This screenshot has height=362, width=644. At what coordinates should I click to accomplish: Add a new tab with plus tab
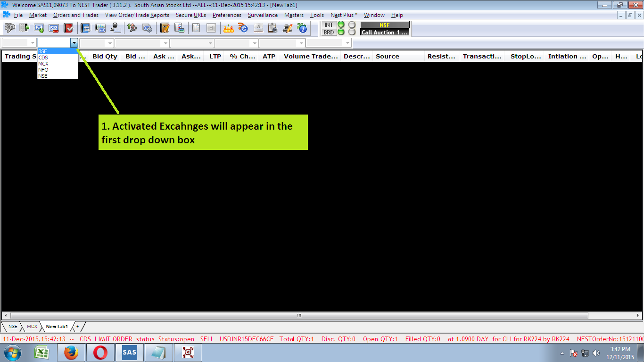click(x=78, y=326)
